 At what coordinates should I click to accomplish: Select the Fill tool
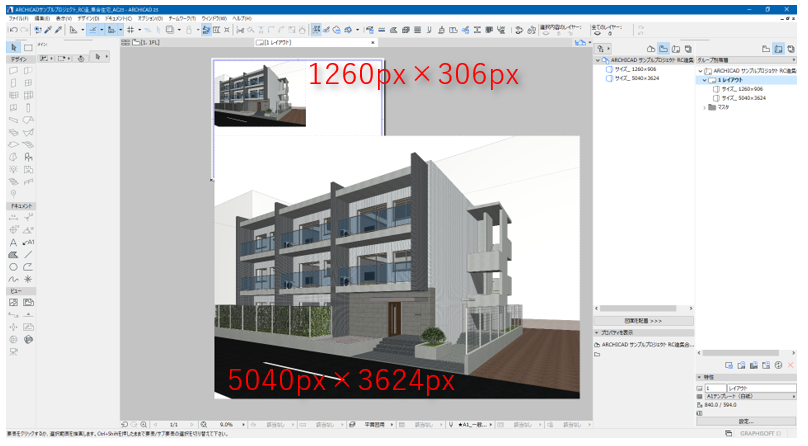(13, 254)
